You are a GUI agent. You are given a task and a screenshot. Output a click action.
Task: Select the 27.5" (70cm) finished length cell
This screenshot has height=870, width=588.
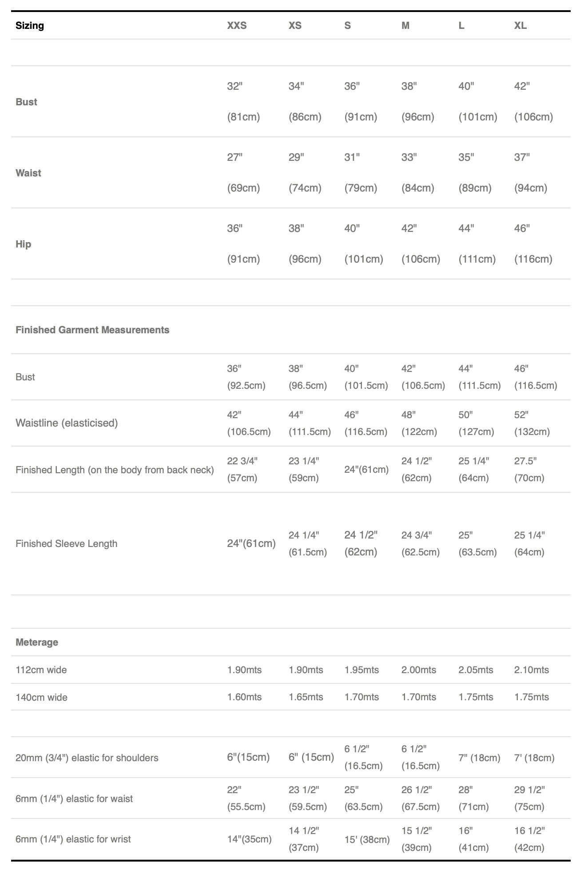[529, 469]
